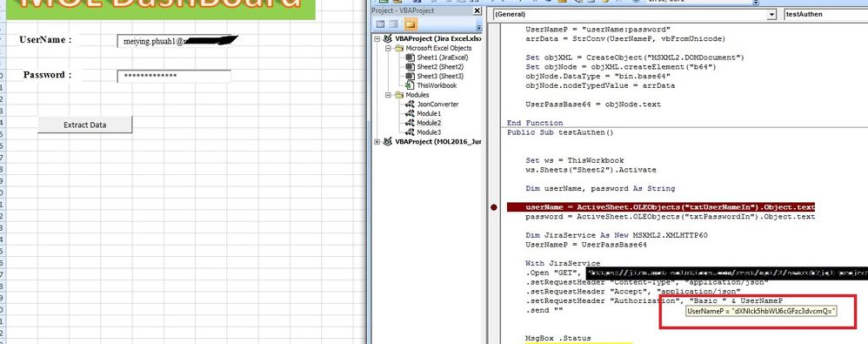Collapse the VBAProject (Jira Excel) tree node
868x344 pixels.
pos(377,39)
